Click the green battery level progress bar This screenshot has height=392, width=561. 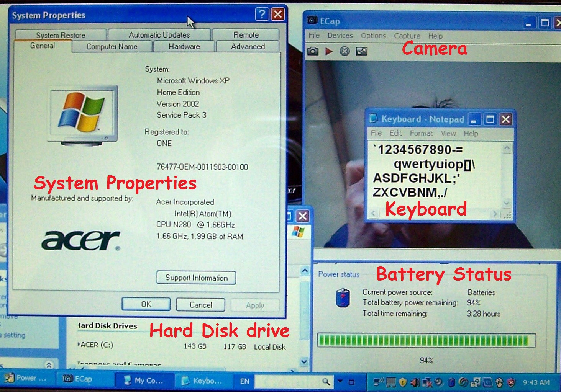click(426, 340)
